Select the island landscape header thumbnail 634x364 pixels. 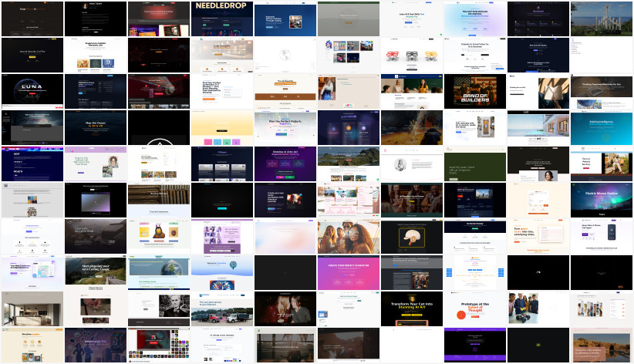349,163
